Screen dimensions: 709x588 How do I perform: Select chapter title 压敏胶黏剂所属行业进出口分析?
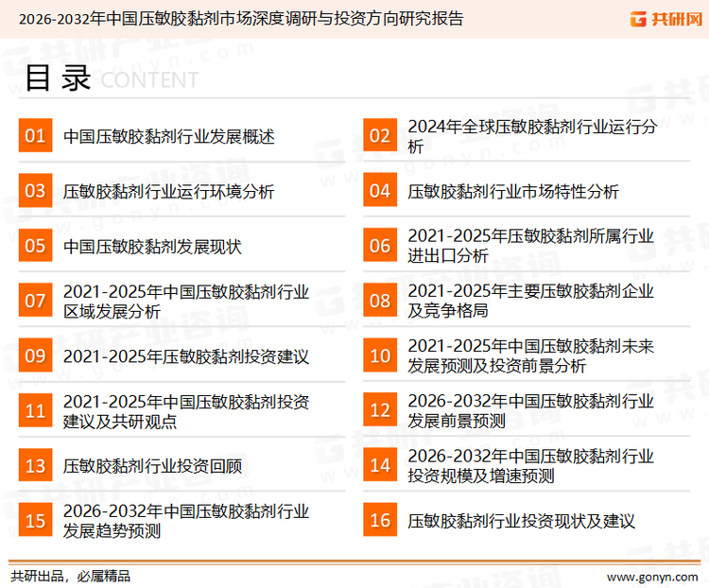tap(531, 246)
